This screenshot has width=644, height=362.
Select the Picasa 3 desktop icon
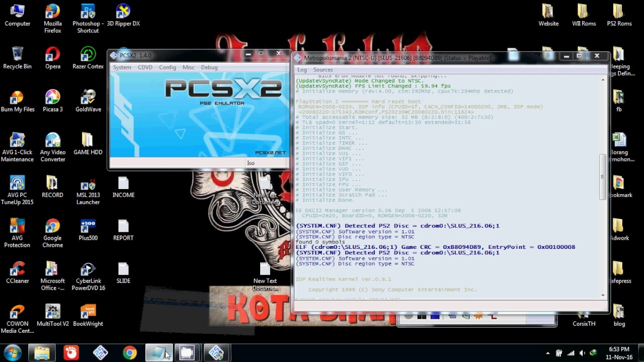point(53,101)
